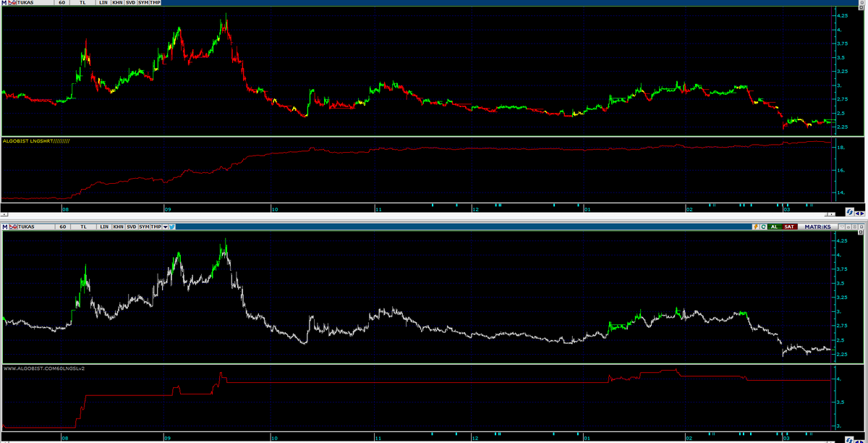Toggle LIN scale in the lower chart

click(104, 227)
